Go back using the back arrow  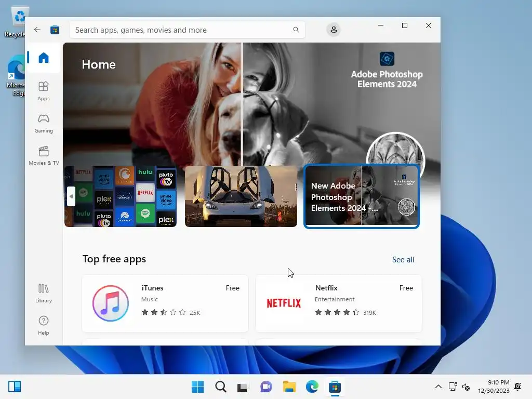(37, 30)
